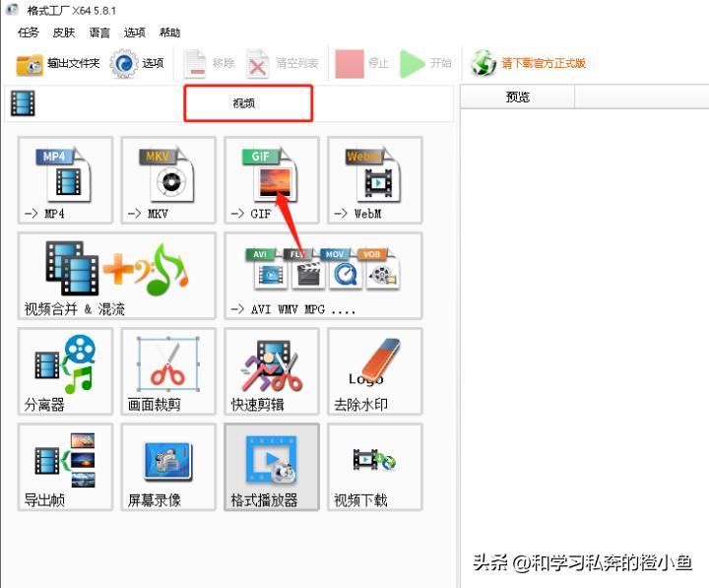The height and width of the screenshot is (588, 709).
Task: Open the -> MKV conversion tile
Action: click(168, 180)
